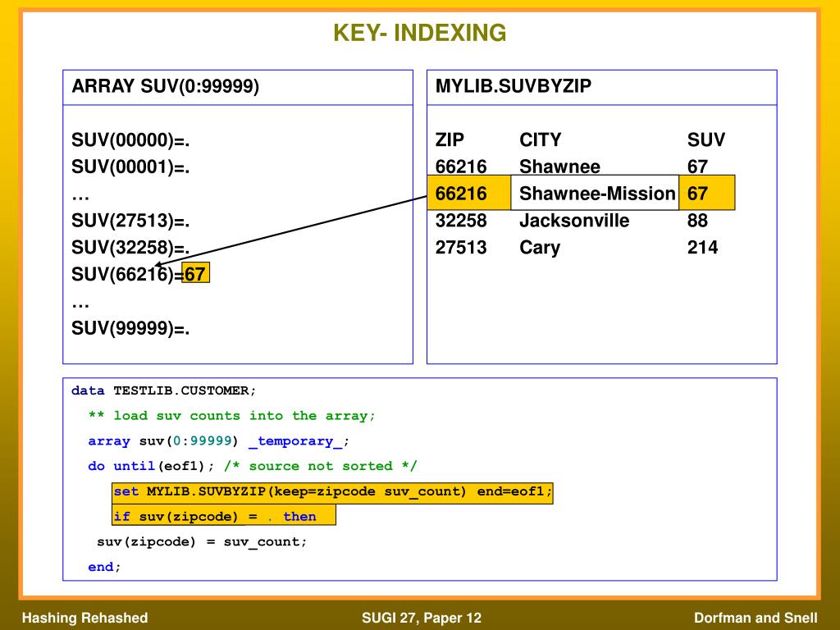Click the SUV column header in table
Screen dimensions: 840x630
coord(706,139)
